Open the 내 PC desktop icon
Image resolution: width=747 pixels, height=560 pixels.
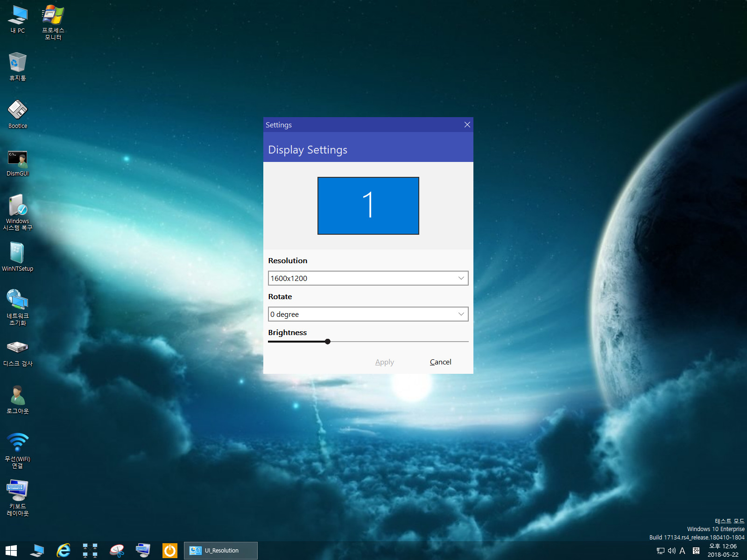[x=18, y=19]
